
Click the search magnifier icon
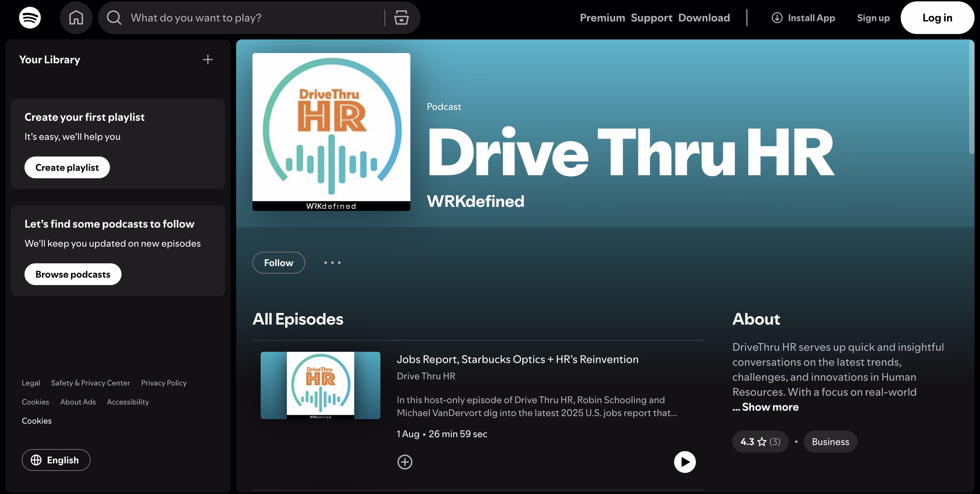114,17
